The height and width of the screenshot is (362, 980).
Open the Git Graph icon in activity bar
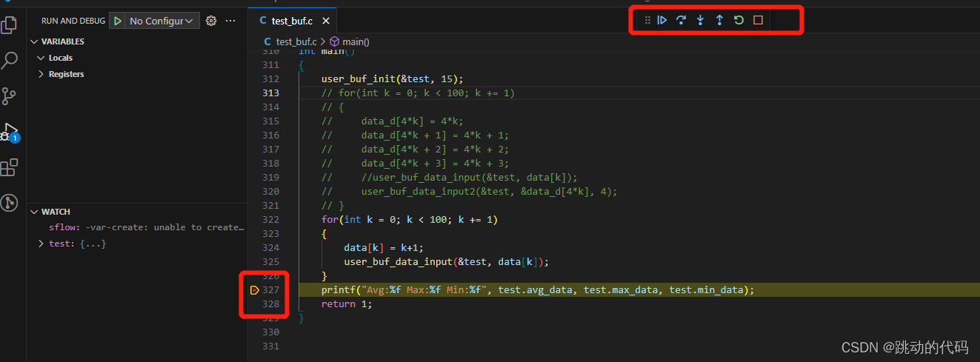(x=9, y=203)
